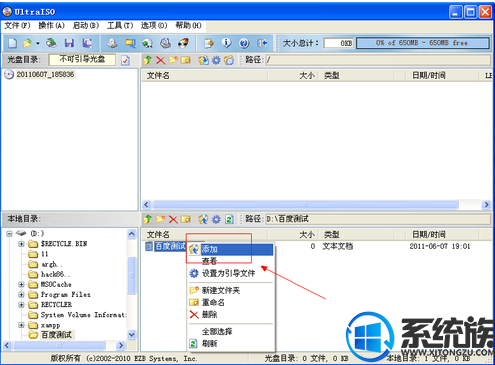Expand the $RECYCLE.BIN folder

click(x=22, y=244)
